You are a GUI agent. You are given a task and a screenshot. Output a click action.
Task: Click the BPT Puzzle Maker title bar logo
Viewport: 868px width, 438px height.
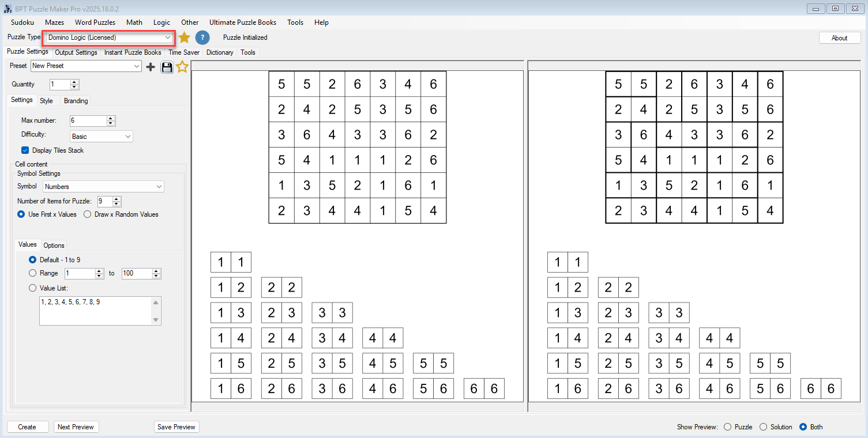click(7, 9)
